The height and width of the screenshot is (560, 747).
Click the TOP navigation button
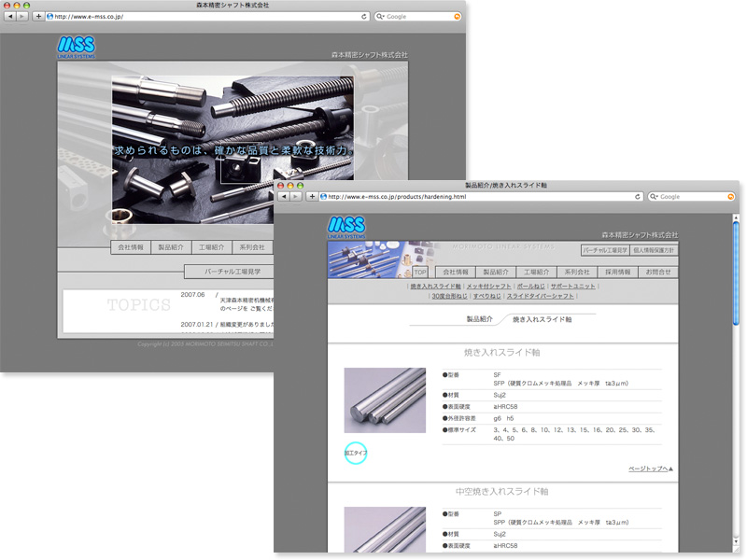coord(420,272)
